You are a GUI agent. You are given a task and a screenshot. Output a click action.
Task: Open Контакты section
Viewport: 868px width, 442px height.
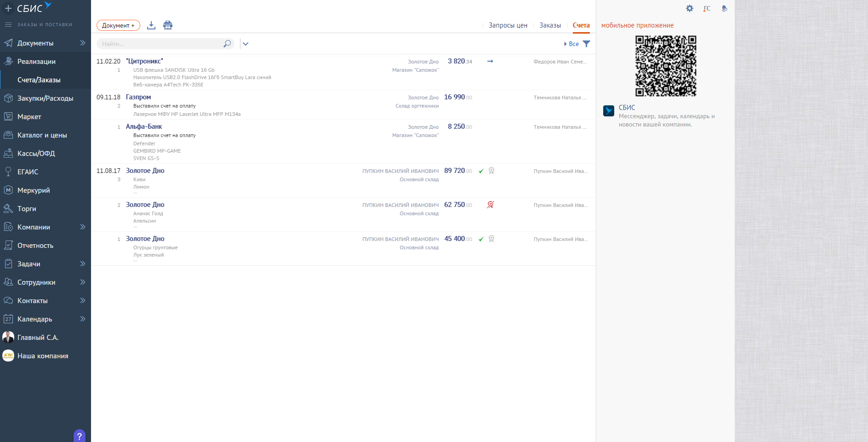pyautogui.click(x=32, y=300)
